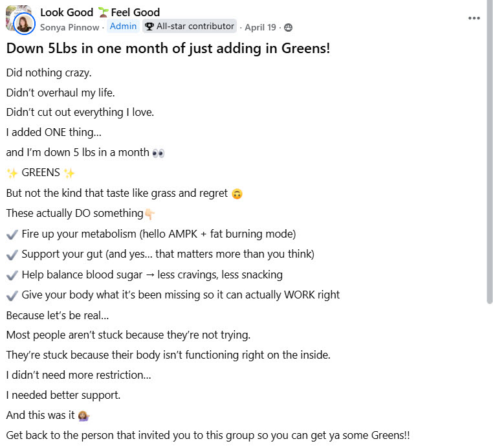
Task: Click the vertical scrollbar thumb on the right
Action: [x=489, y=151]
